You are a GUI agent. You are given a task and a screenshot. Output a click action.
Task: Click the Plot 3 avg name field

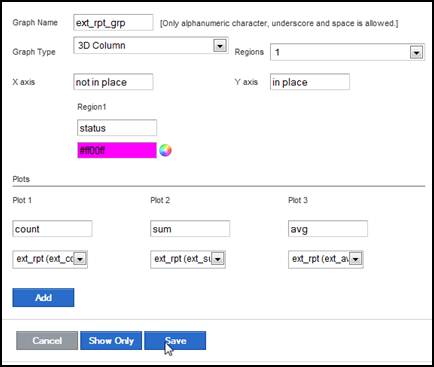(328, 229)
